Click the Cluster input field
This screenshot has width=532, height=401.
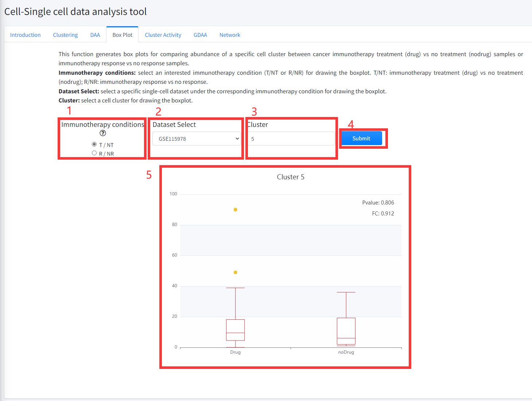(x=291, y=139)
